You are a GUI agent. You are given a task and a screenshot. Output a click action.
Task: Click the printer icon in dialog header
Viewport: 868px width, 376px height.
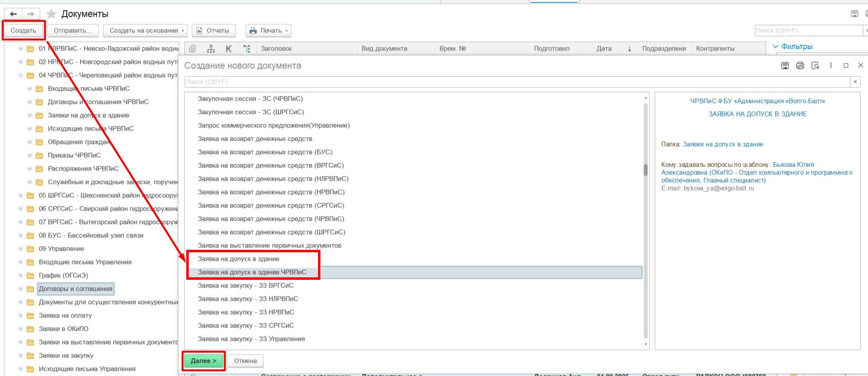tap(800, 66)
